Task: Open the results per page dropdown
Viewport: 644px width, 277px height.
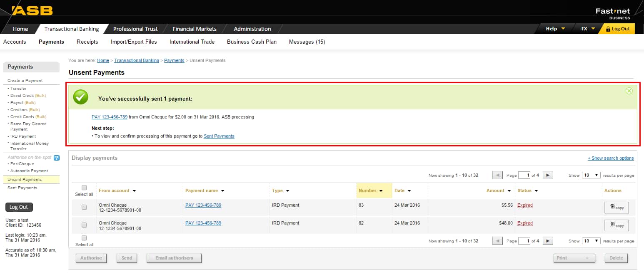Action: [x=591, y=176]
